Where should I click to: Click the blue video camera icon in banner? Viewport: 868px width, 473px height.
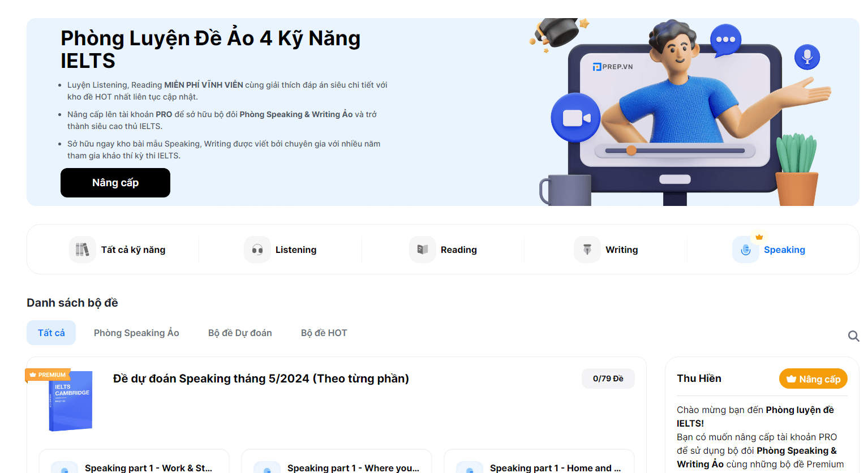[x=576, y=118]
